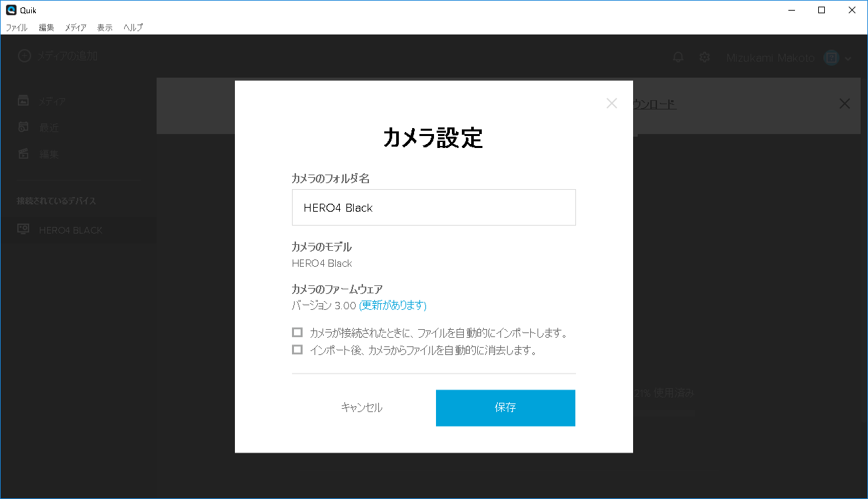Click the media library icon in sidebar

(x=23, y=101)
